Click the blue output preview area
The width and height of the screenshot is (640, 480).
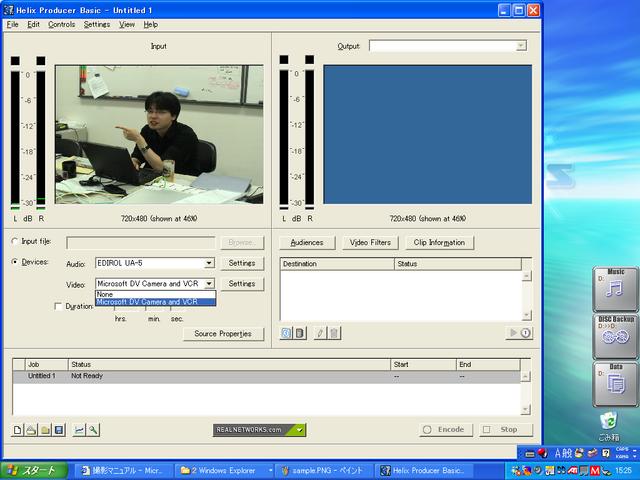point(427,134)
